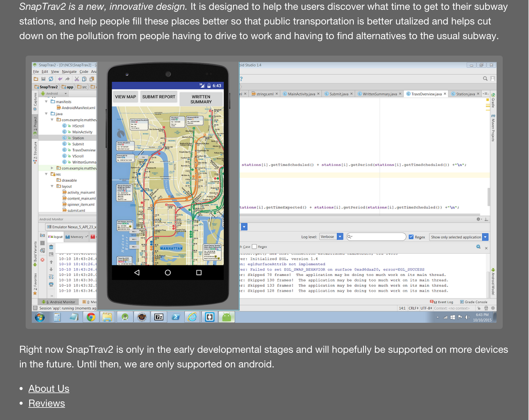Image resolution: width=529 pixels, height=420 pixels.
Task: Click the Copy toolbar icon
Action: click(x=84, y=79)
